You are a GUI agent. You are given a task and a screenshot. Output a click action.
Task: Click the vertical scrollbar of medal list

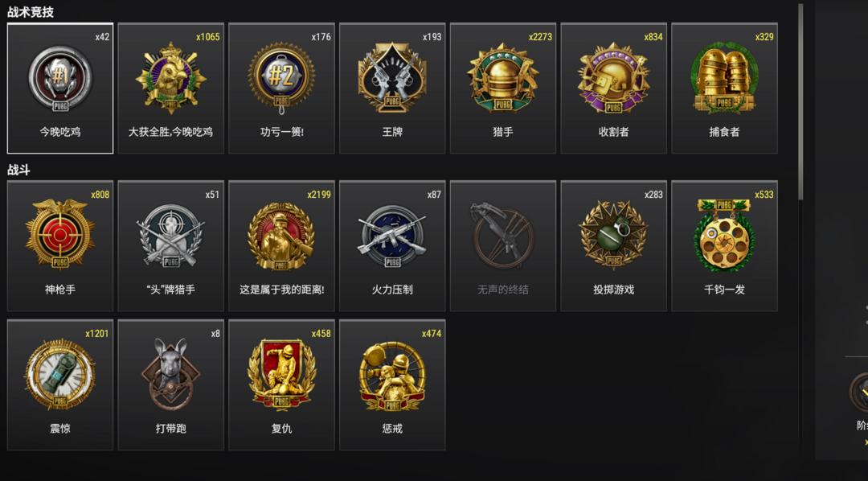click(x=800, y=102)
